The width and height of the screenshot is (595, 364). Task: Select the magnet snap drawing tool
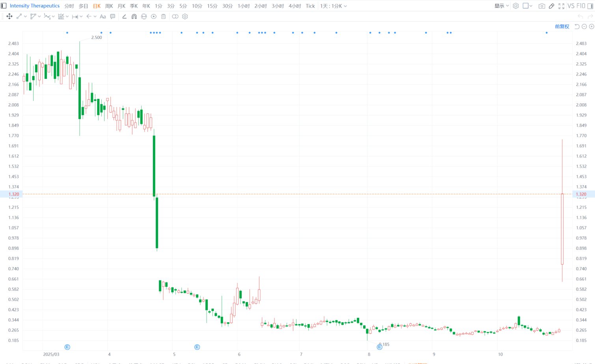click(134, 17)
